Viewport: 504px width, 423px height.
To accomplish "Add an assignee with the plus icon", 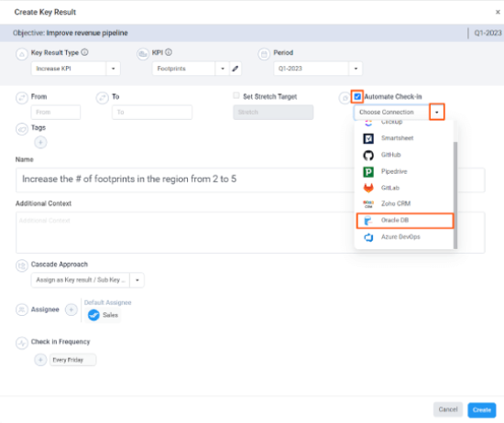I will point(71,309).
